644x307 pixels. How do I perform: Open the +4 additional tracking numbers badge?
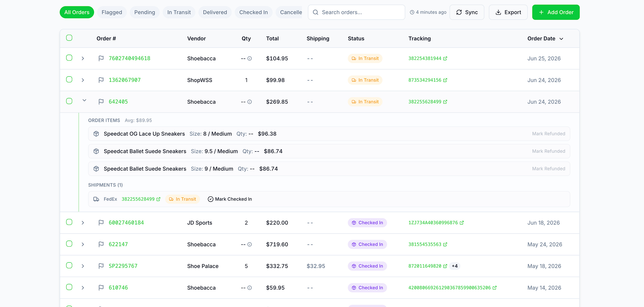click(x=455, y=266)
